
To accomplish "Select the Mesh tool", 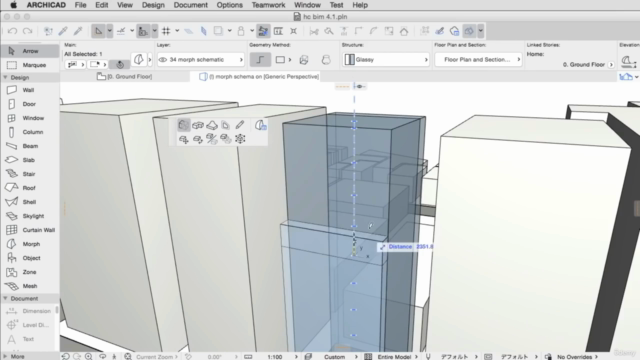I will coord(29,286).
